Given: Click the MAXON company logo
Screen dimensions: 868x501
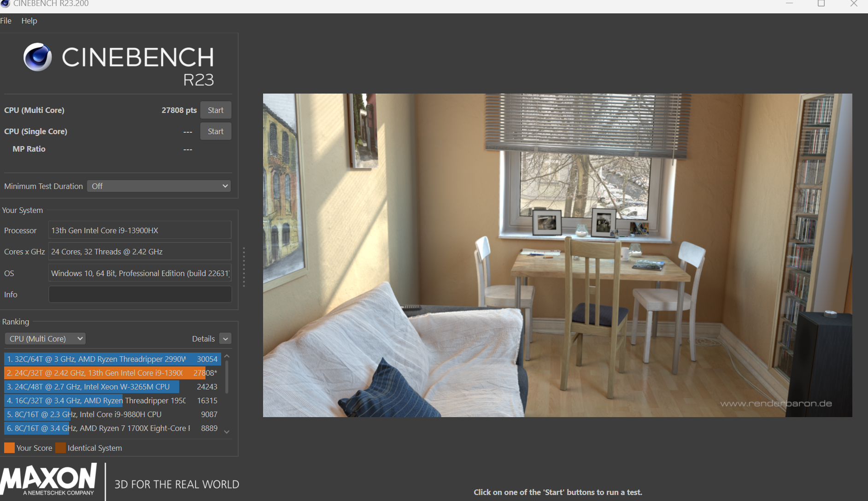Looking at the screenshot, I should 49,480.
